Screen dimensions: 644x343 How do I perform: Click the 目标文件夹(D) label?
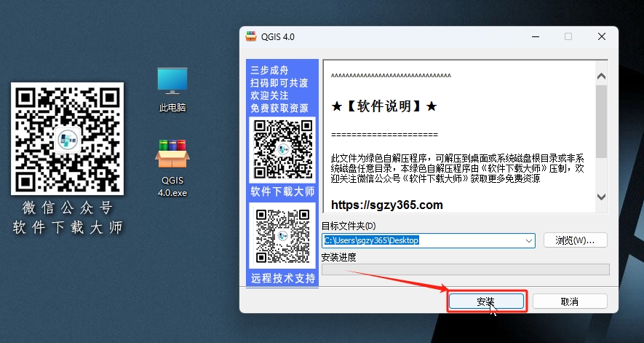tap(349, 226)
